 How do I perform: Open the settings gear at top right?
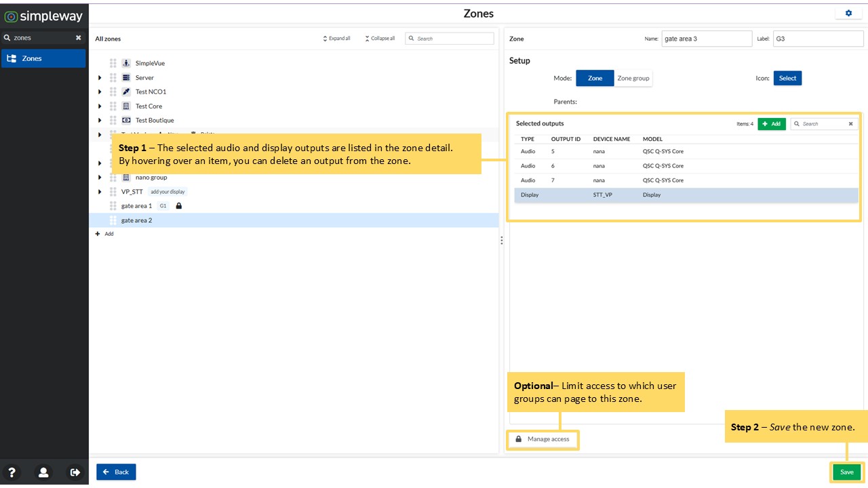tap(848, 13)
